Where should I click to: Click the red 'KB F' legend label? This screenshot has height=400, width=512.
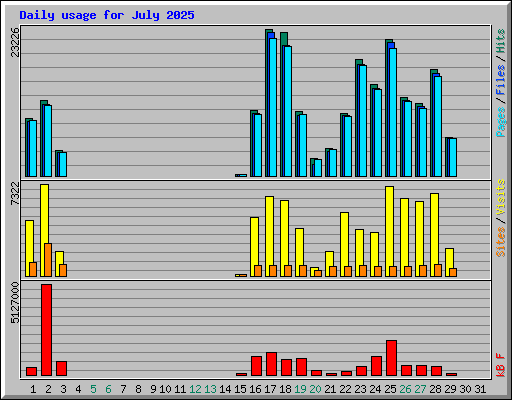point(501,365)
